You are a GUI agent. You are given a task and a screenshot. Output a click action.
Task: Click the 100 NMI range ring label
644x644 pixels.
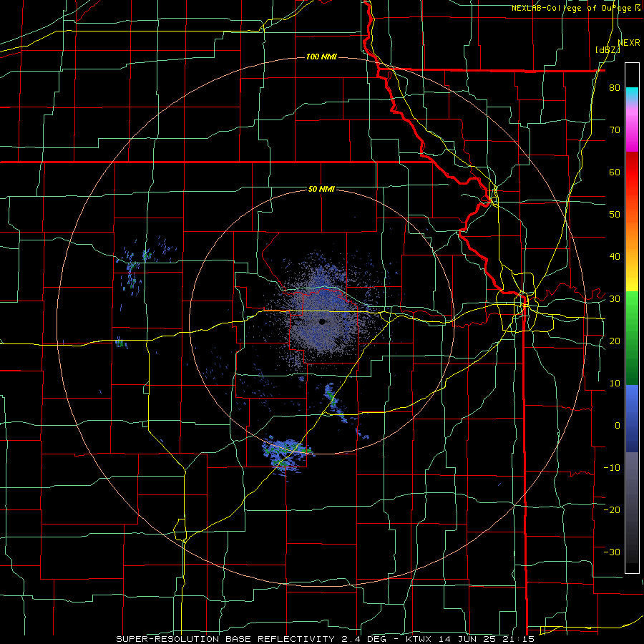coord(321,57)
